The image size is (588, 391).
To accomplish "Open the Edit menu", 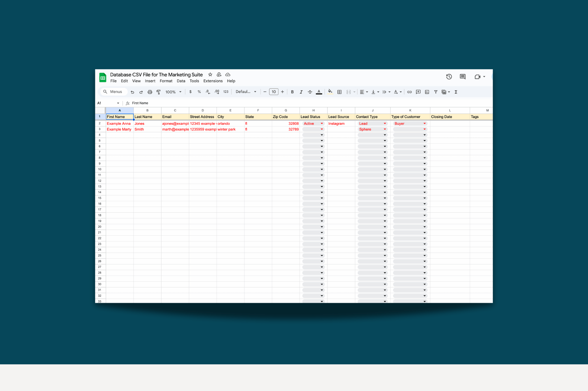I will 124,81.
